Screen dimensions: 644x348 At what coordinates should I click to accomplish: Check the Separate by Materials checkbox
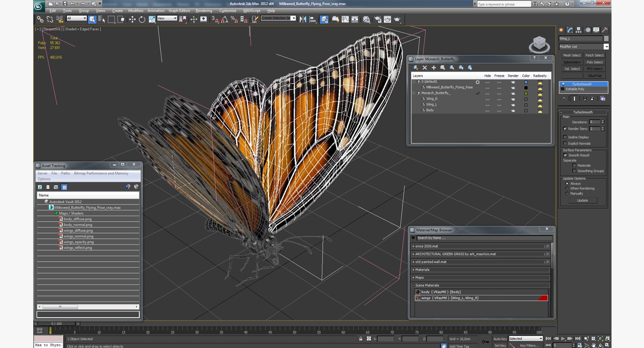(x=574, y=166)
